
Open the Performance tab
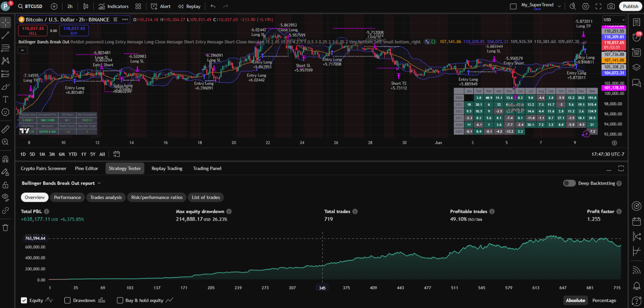click(67, 197)
